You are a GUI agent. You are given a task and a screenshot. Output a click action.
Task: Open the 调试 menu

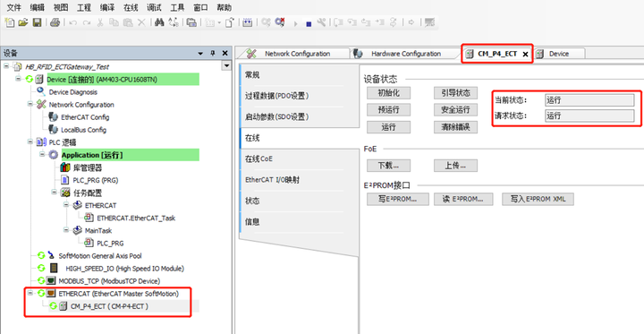pos(154,7)
